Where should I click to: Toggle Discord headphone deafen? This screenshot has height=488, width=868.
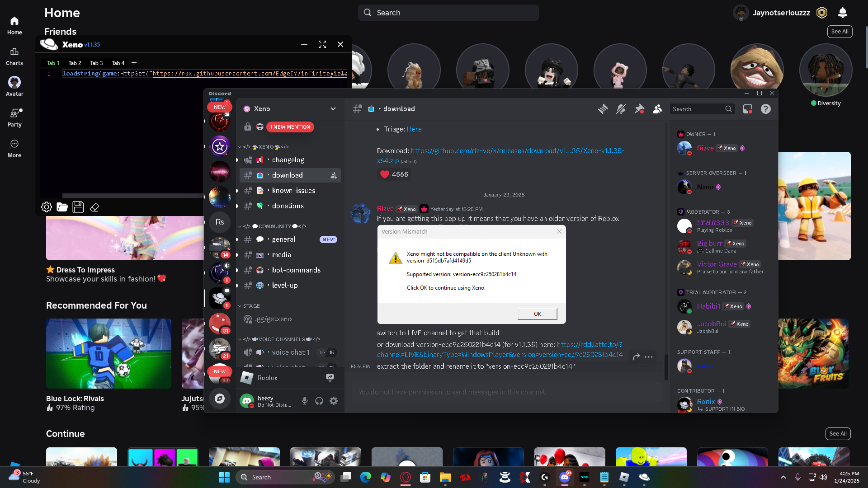(319, 401)
